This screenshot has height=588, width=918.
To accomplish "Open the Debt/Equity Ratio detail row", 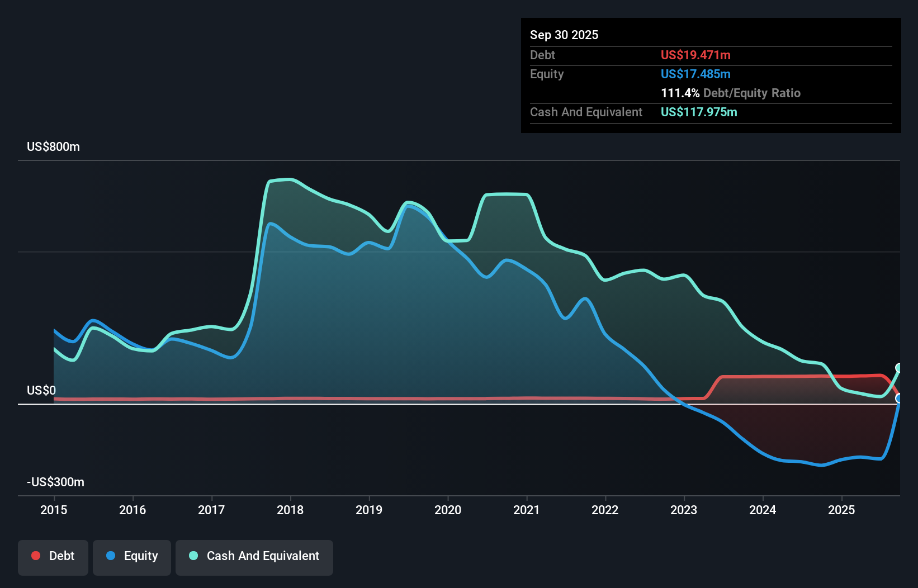I will coord(731,93).
